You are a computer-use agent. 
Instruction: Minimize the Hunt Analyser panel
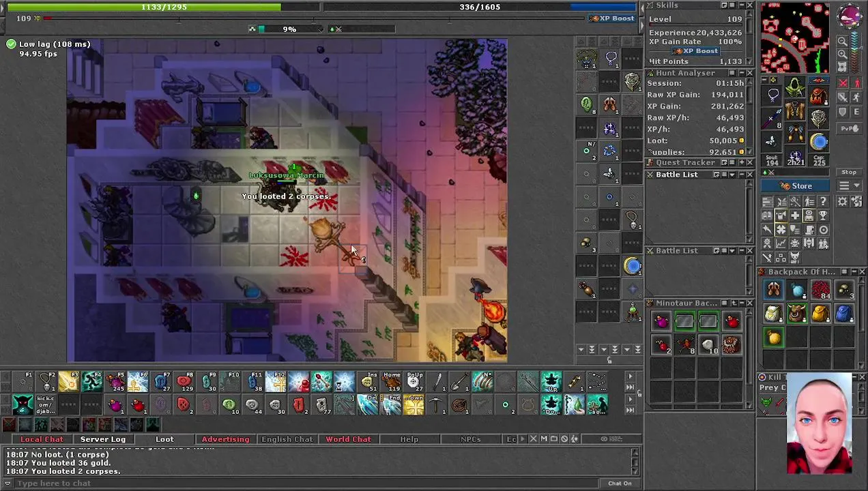pyautogui.click(x=741, y=73)
